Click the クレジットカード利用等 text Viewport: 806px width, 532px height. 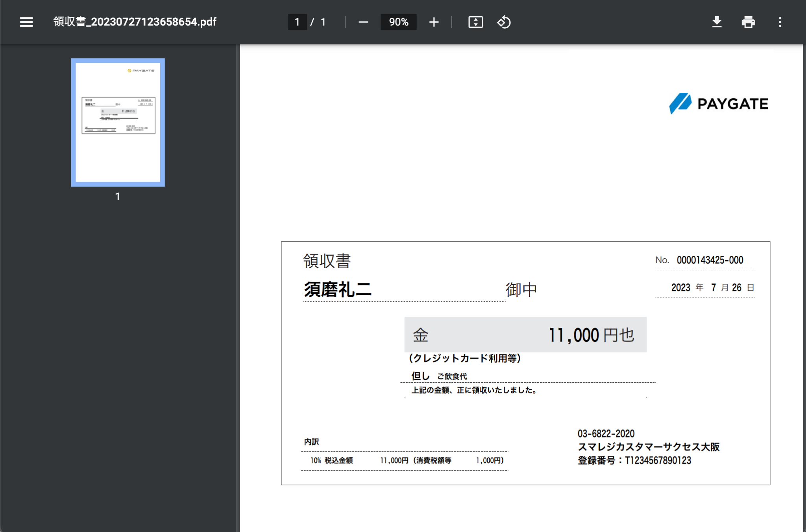tap(465, 358)
